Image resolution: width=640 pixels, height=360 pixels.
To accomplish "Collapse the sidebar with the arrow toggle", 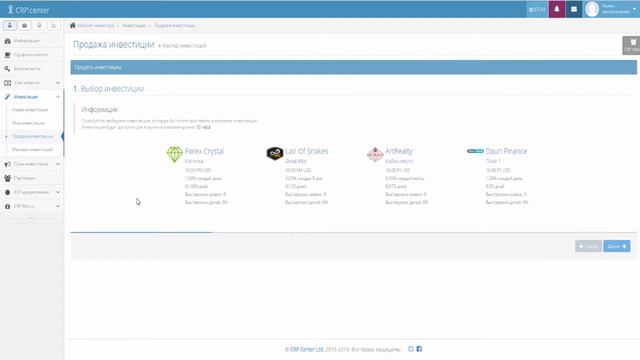I will (x=32, y=218).
